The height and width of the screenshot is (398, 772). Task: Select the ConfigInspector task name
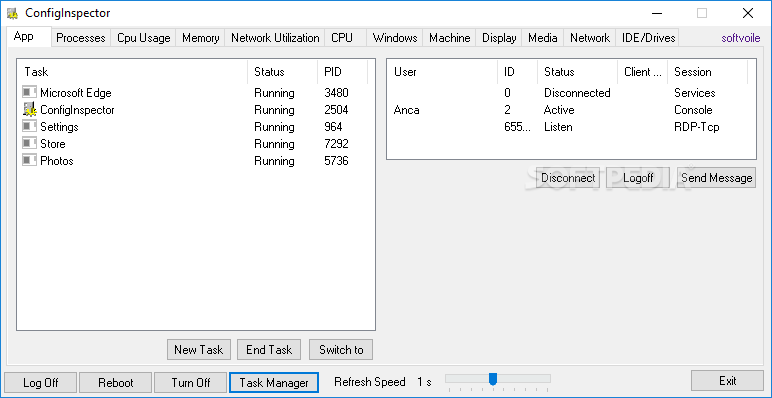click(x=77, y=110)
